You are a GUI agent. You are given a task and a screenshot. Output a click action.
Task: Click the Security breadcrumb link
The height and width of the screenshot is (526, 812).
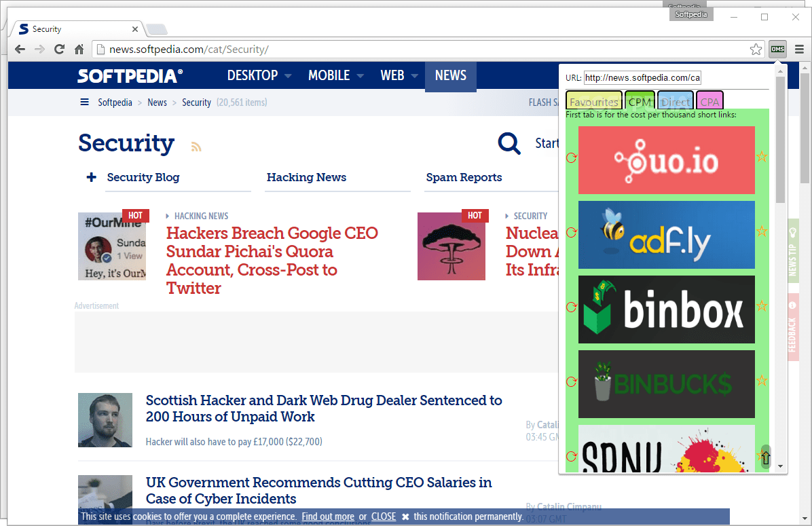coord(196,102)
